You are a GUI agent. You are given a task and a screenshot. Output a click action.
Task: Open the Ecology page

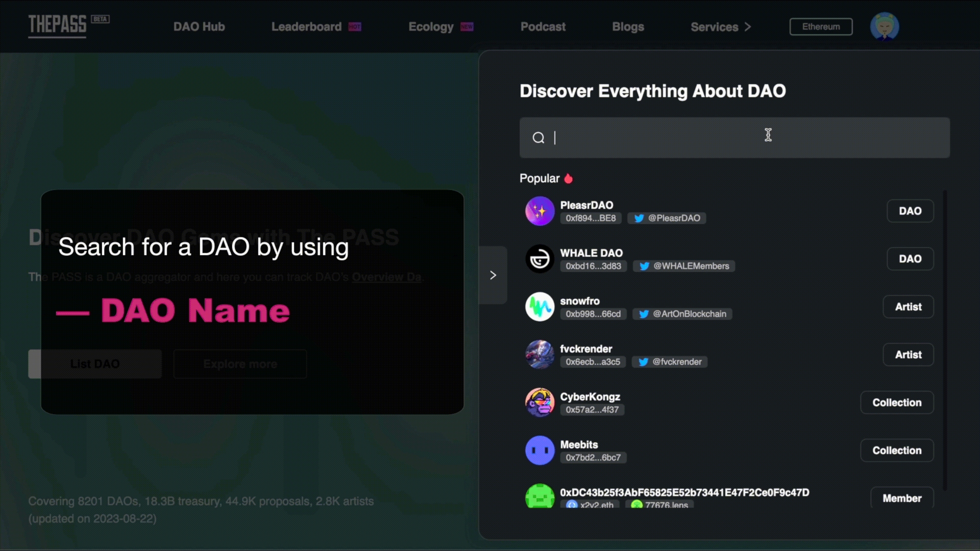tap(431, 27)
